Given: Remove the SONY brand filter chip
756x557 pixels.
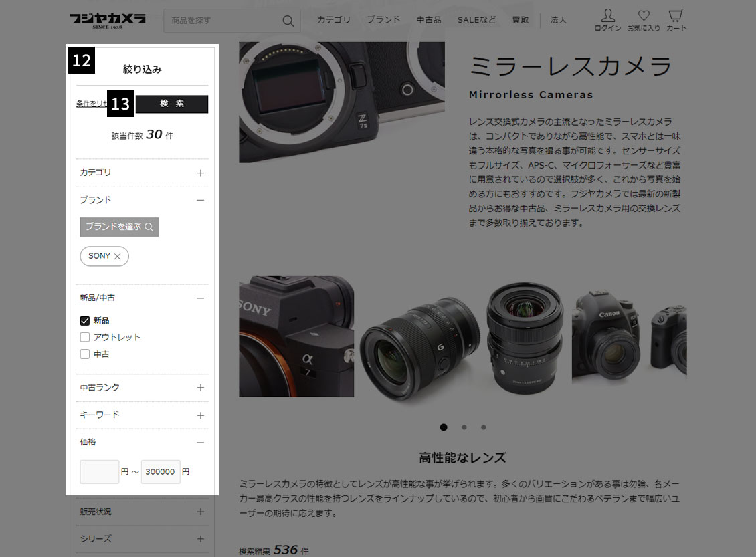Looking at the screenshot, I should tap(117, 256).
